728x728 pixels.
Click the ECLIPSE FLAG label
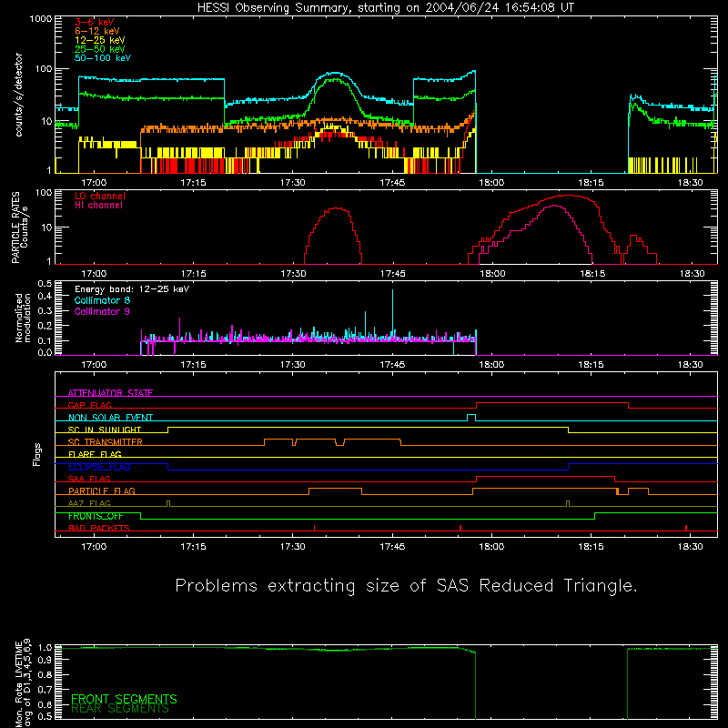(x=99, y=467)
